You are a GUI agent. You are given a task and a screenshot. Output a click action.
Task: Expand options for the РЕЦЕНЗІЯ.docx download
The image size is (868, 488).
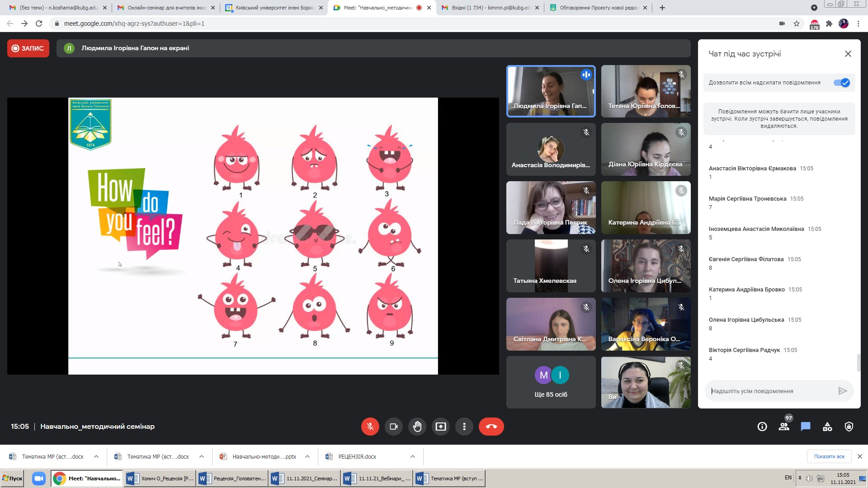[413, 457]
